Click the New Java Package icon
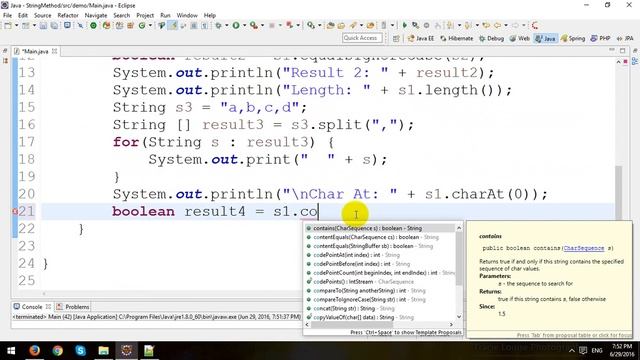The height and width of the screenshot is (360, 640). click(130, 25)
